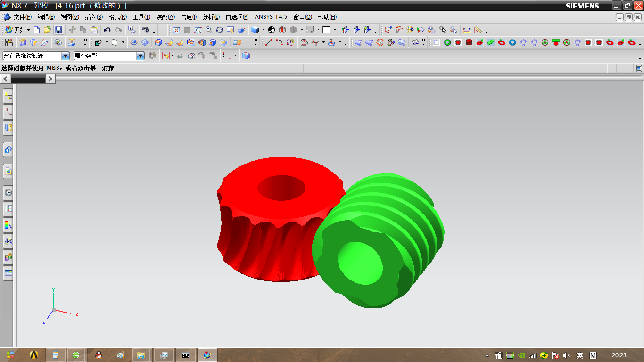Viewport: 644px width, 362px height.
Task: Toggle the Open New file icon
Action: coord(37,30)
